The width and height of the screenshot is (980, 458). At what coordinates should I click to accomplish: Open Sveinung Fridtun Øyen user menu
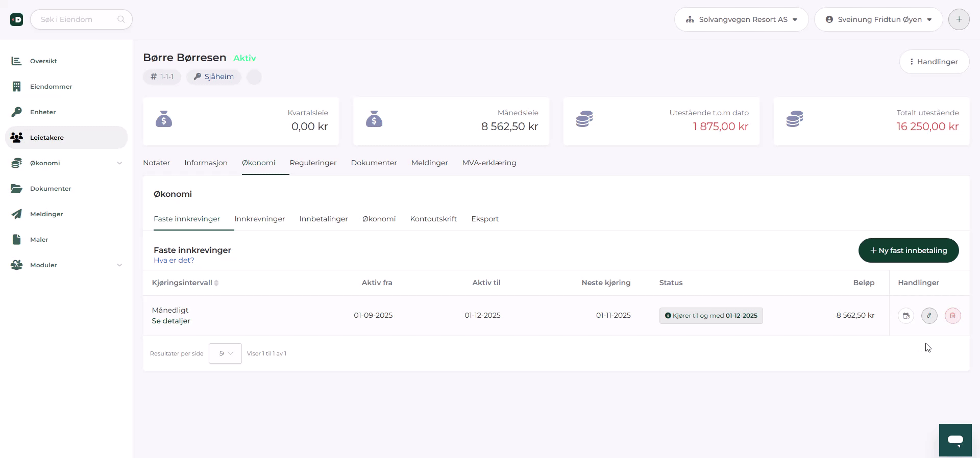[x=878, y=19]
